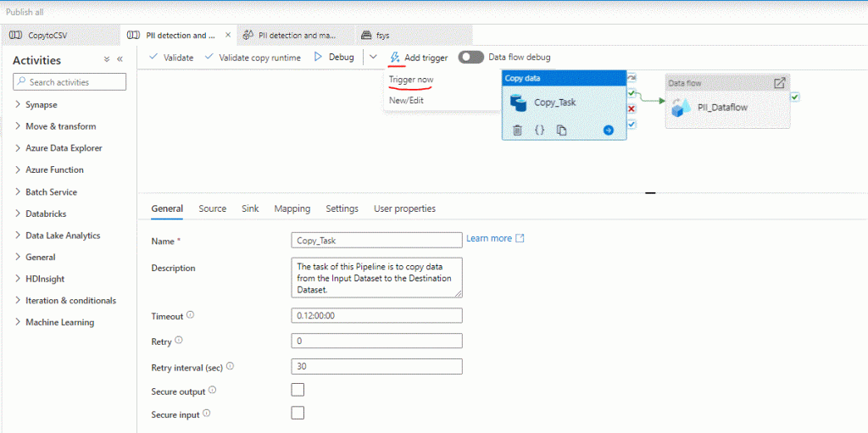Click the Timeout input field
This screenshot has height=433, width=868.
[x=376, y=315]
